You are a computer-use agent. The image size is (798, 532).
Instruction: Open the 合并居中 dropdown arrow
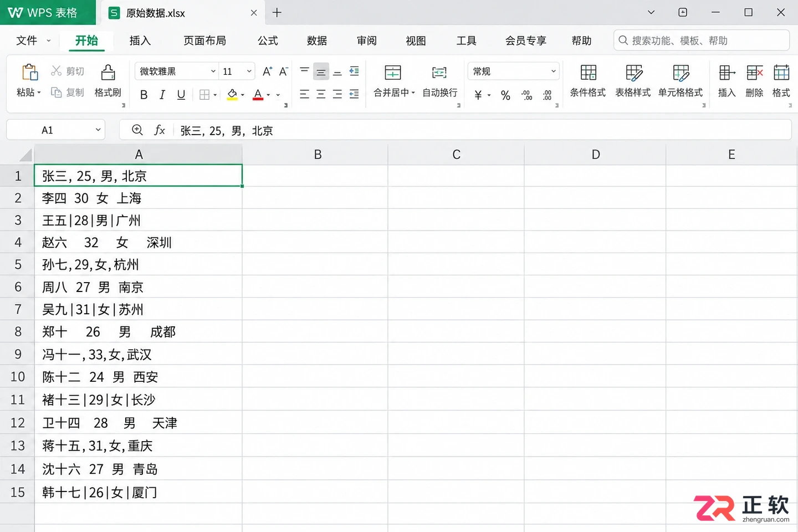click(x=413, y=93)
